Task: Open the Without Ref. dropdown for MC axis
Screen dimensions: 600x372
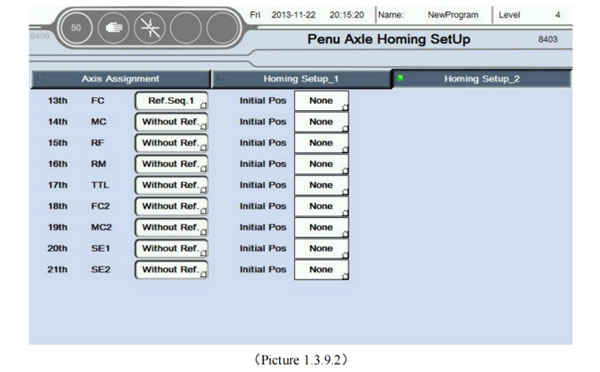Action: point(171,122)
